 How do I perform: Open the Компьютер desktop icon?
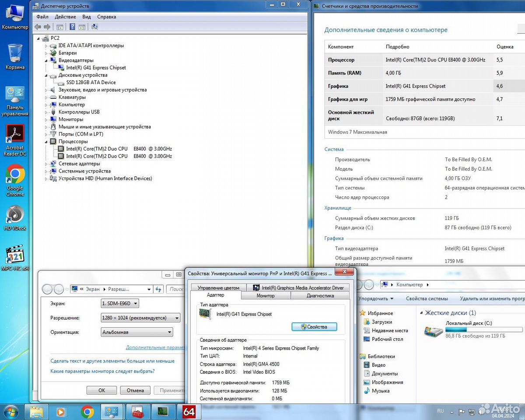pos(15,17)
